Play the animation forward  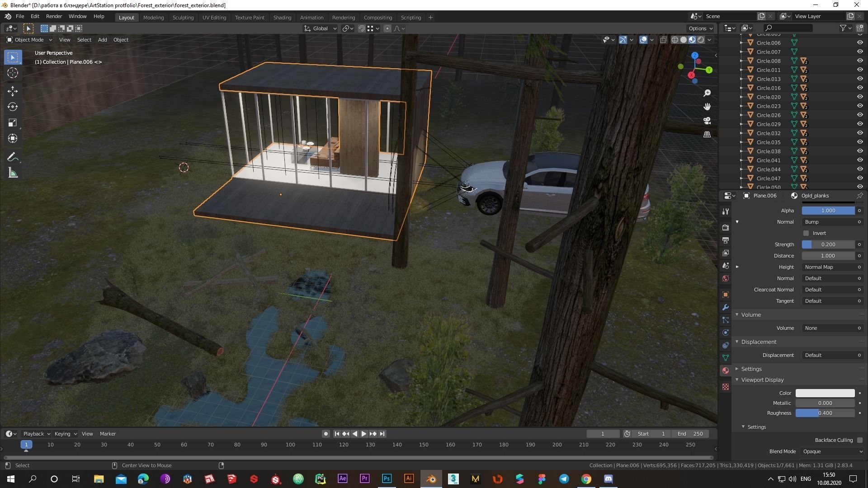point(364,434)
